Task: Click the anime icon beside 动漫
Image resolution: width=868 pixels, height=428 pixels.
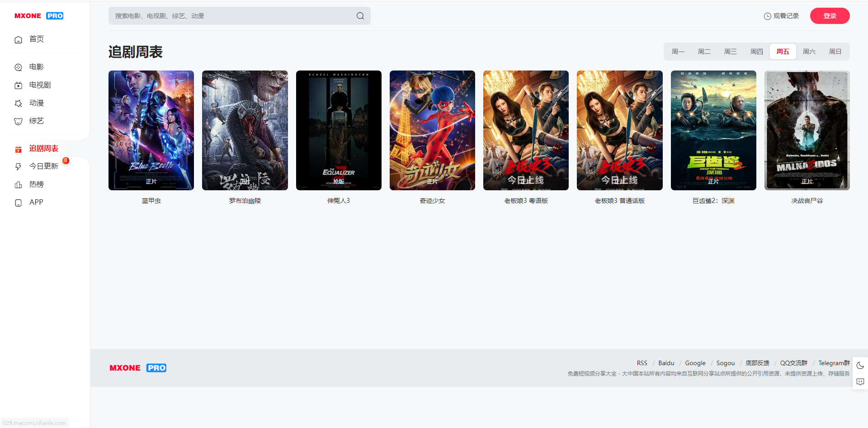Action: [x=18, y=103]
